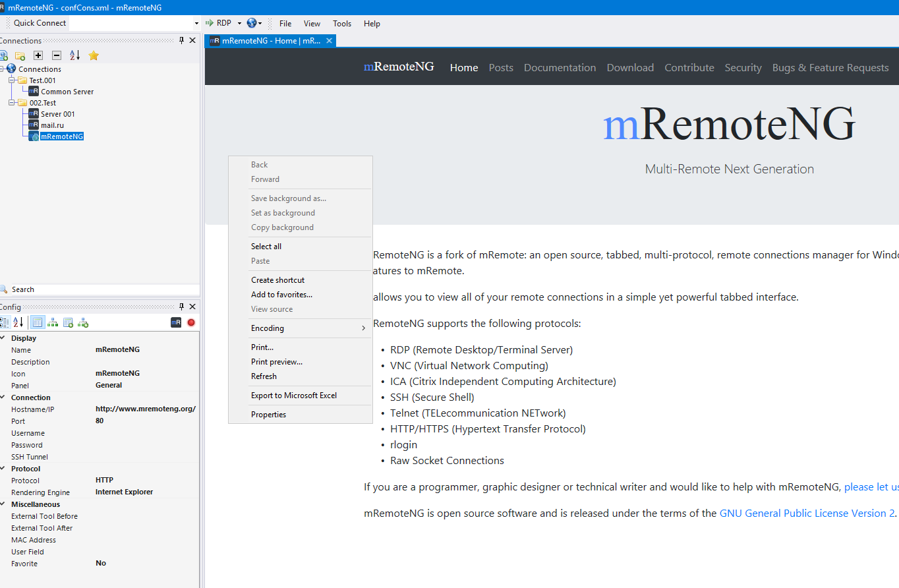Open the Security link in site navbar
This screenshot has width=899, height=588.
pos(743,67)
